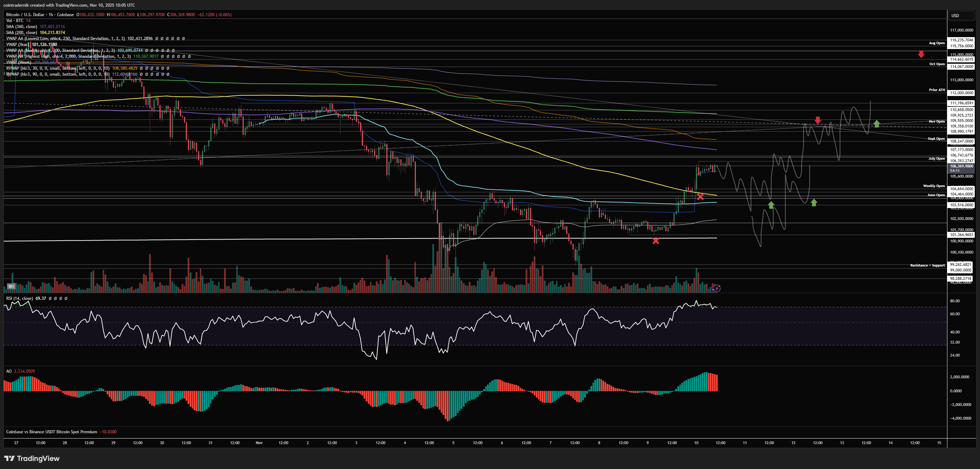Click the red down arrow near Aug Open level

921,54
